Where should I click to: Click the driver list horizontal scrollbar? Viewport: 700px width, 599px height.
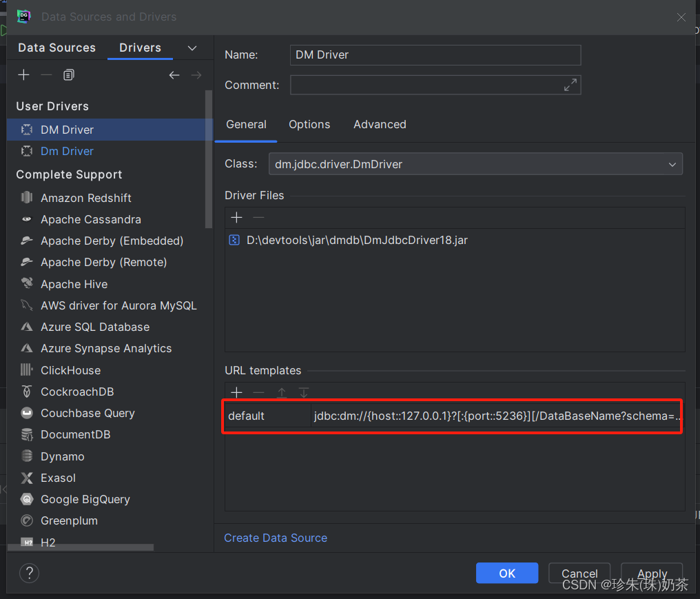81,547
